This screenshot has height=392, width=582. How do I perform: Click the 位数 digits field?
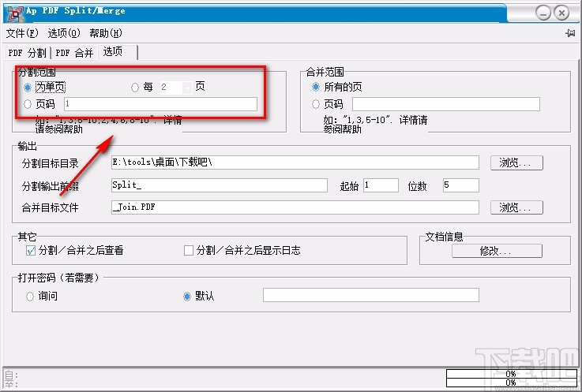pyautogui.click(x=461, y=185)
